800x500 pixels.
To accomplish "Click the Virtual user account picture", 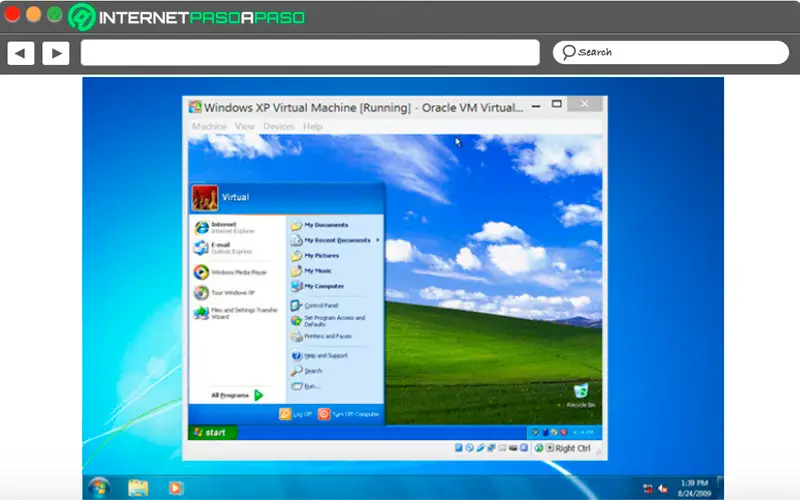I will 205,198.
